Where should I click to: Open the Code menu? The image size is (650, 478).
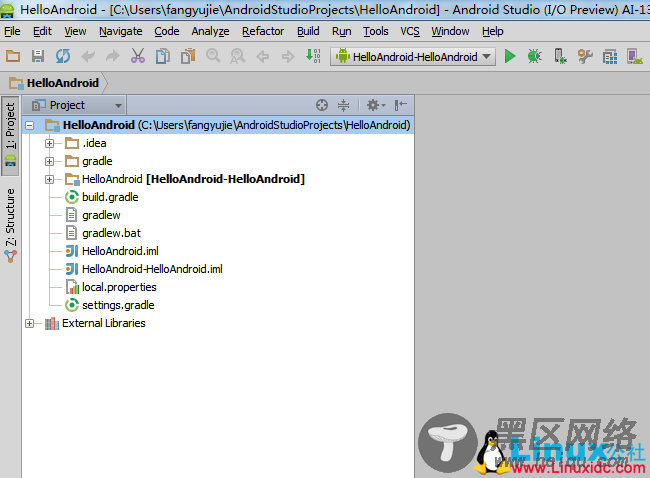click(167, 32)
